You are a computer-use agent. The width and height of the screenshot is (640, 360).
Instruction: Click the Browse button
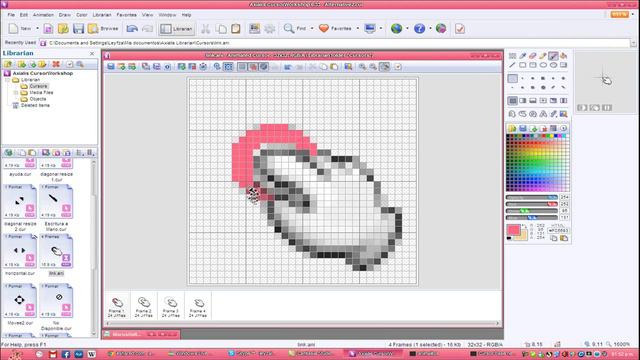click(x=104, y=29)
